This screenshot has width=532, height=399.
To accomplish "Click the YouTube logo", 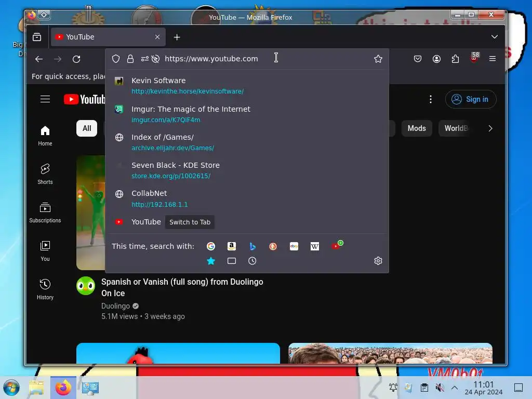I will click(85, 99).
